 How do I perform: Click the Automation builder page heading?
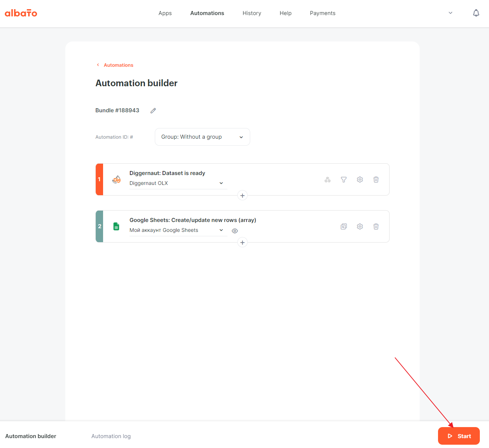pyautogui.click(x=136, y=83)
